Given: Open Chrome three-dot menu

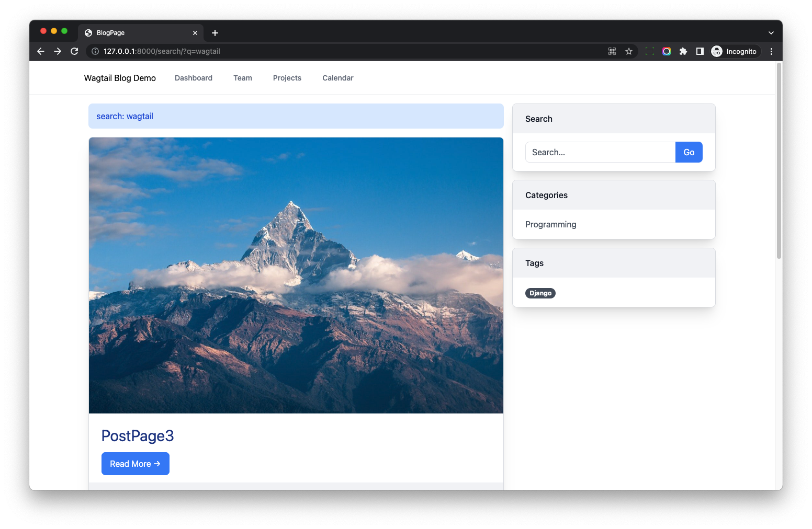Looking at the screenshot, I should (771, 51).
